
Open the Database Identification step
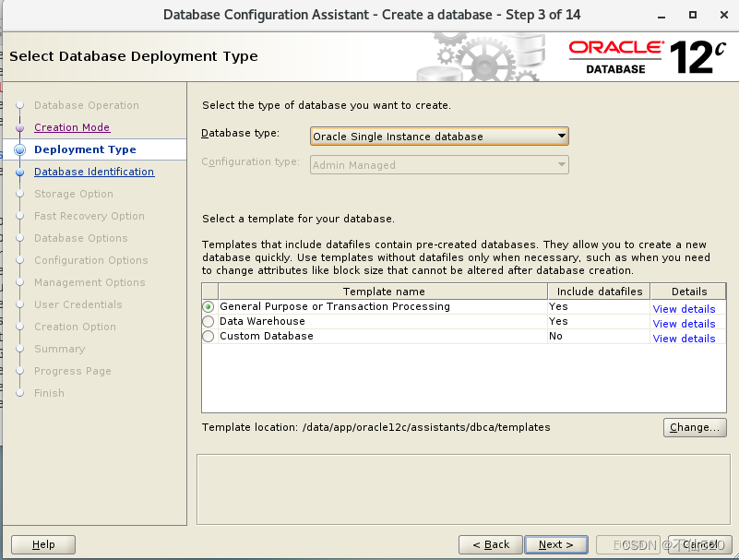pos(93,172)
